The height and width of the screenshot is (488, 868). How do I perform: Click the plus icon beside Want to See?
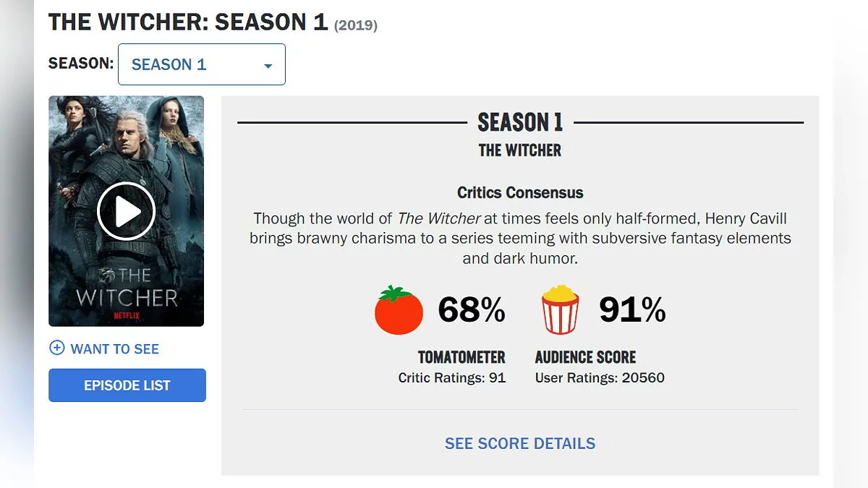point(56,348)
